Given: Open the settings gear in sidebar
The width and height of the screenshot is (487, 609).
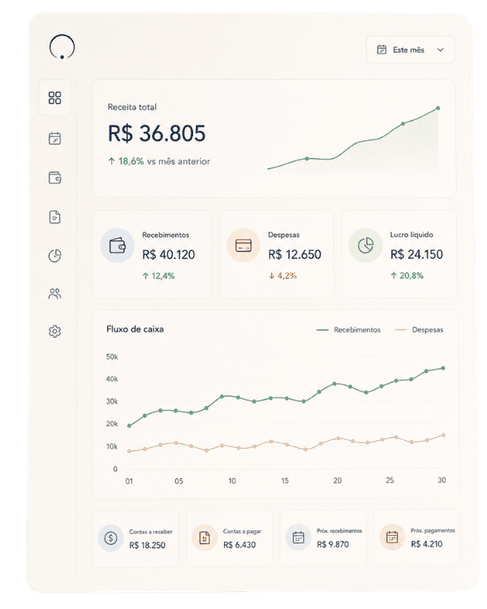Looking at the screenshot, I should 55,331.
